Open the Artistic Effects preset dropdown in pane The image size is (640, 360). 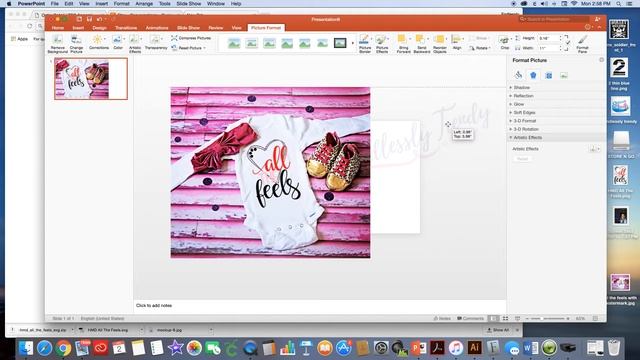pos(595,149)
